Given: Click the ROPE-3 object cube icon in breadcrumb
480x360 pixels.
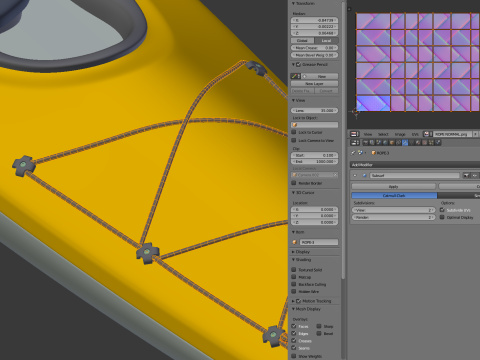Looking at the screenshot, I should (373, 153).
